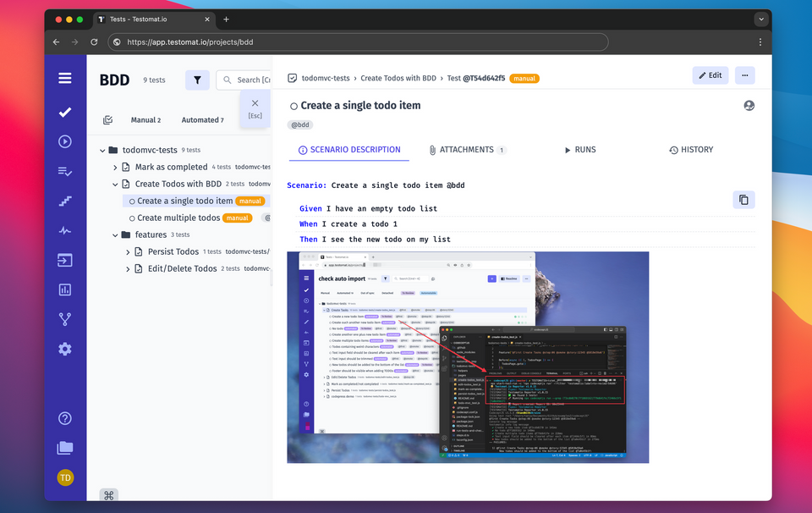Open the Steps staircase sidebar icon
The image size is (812, 513).
(x=65, y=201)
